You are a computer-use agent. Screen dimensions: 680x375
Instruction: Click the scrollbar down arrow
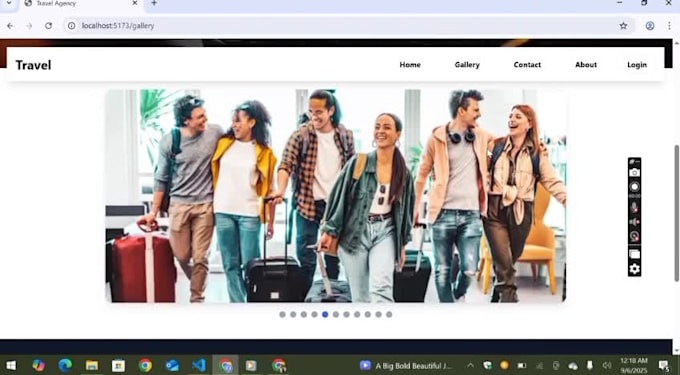[676, 351]
